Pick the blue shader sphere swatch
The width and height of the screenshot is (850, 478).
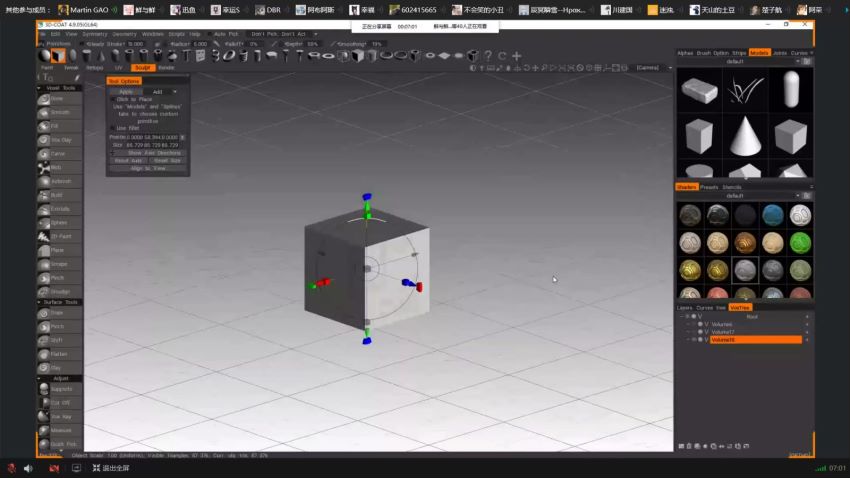tap(772, 215)
